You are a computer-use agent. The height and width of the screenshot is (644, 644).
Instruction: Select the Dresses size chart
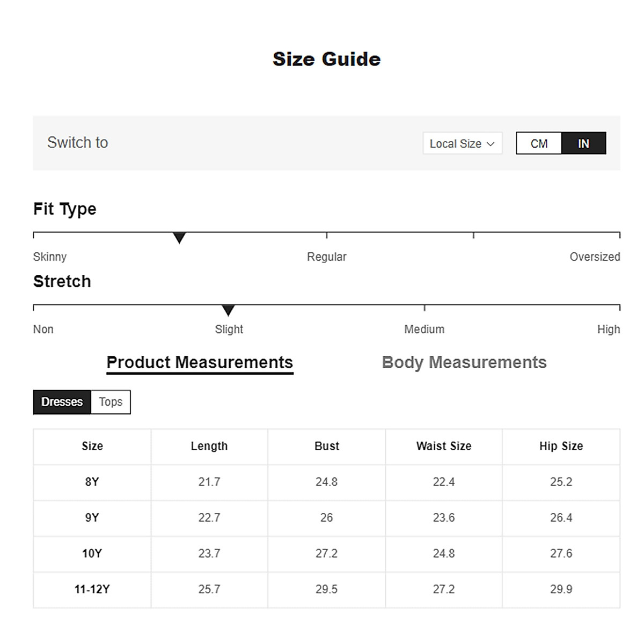click(x=62, y=402)
